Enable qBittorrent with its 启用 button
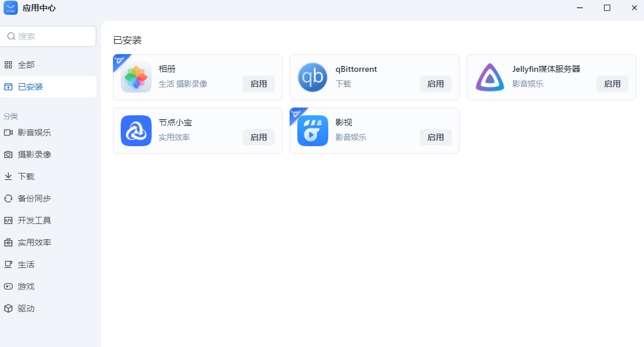Viewport: 644px width, 347px height. tap(436, 84)
